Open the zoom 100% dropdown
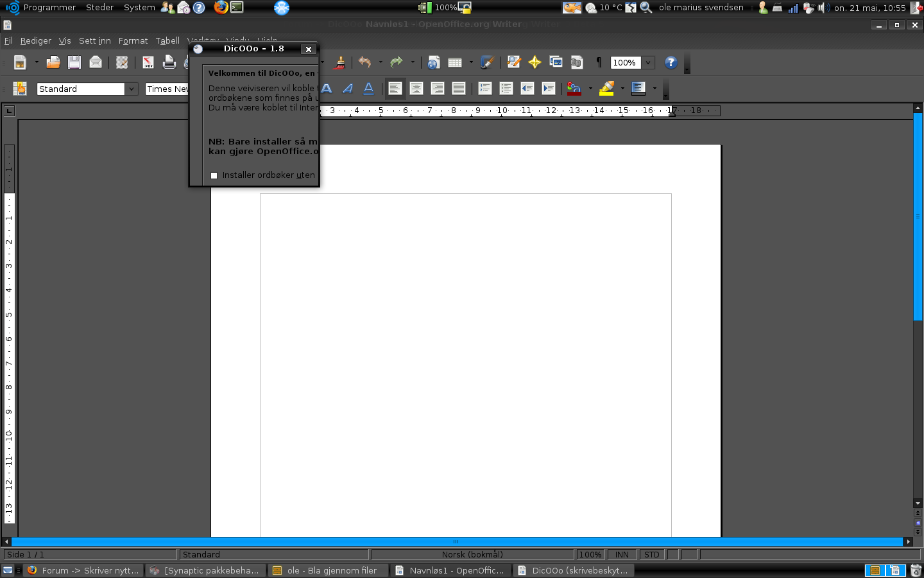 pos(648,62)
